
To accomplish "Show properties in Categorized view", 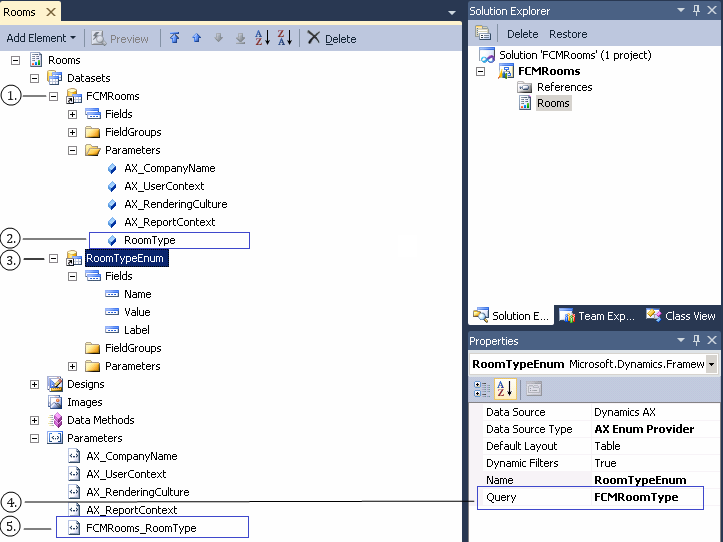I will tap(482, 389).
